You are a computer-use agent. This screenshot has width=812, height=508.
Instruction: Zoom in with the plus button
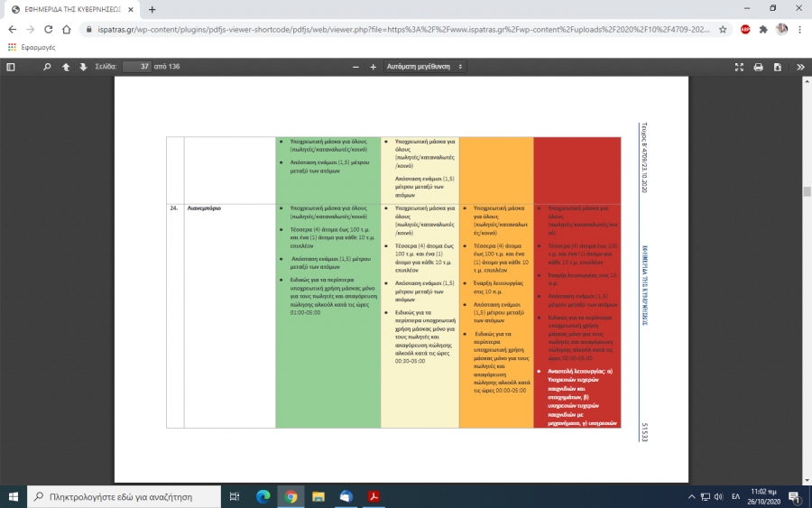click(x=374, y=67)
